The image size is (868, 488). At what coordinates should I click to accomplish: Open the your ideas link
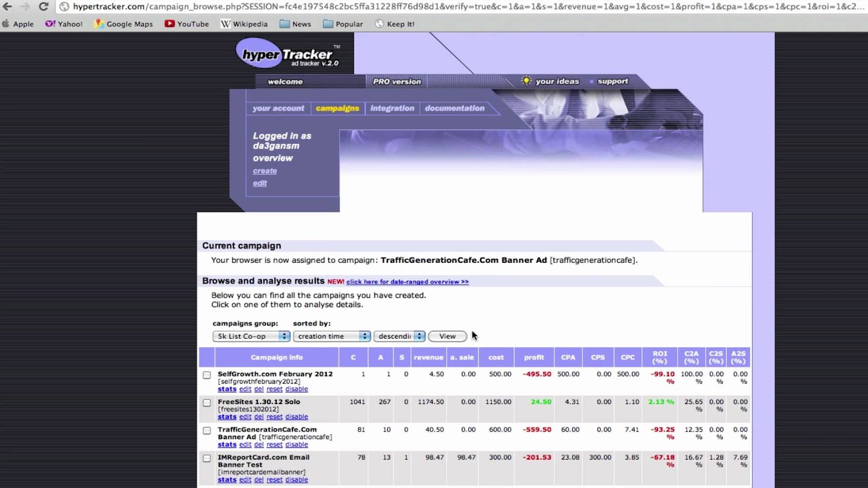click(557, 81)
